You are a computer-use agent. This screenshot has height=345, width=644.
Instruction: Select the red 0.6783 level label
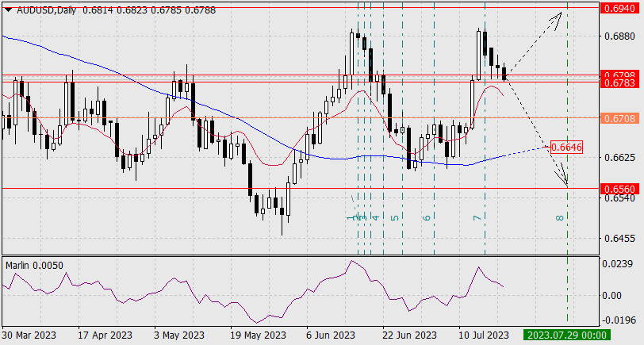[x=620, y=83]
